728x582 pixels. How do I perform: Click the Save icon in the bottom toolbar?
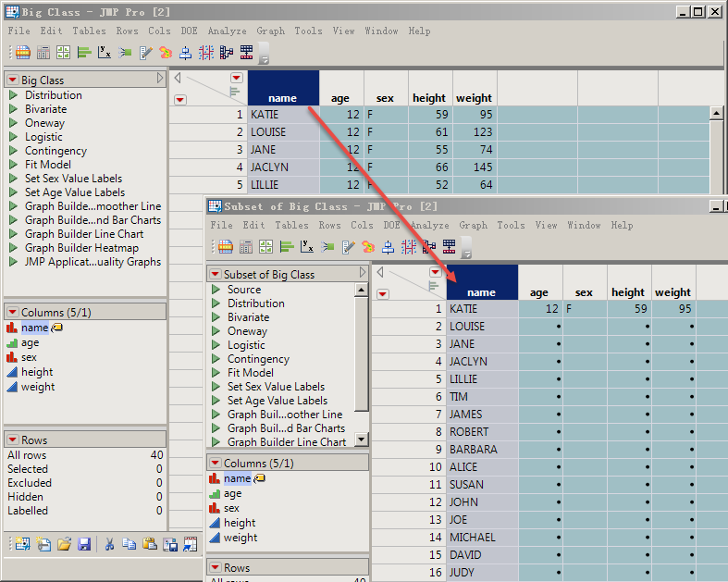83,545
